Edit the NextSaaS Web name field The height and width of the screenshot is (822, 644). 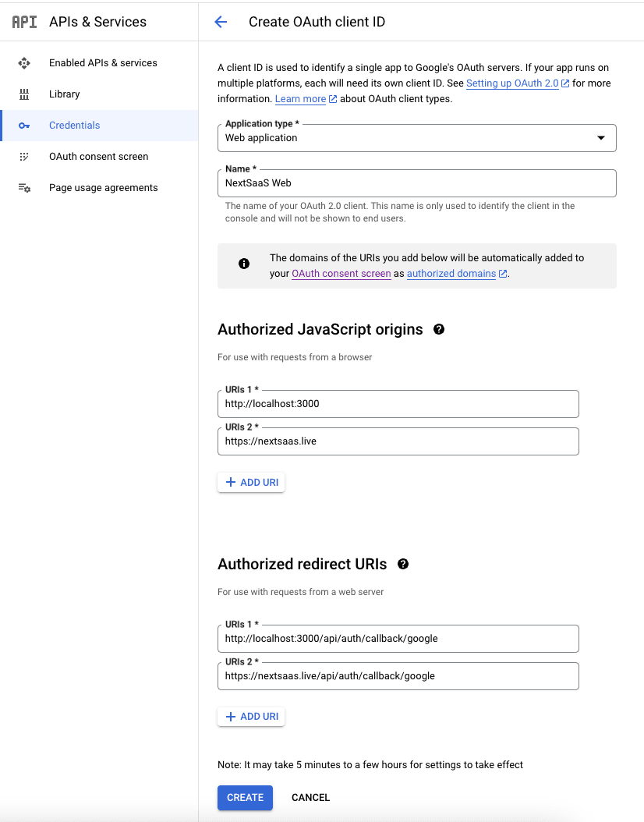(x=417, y=182)
